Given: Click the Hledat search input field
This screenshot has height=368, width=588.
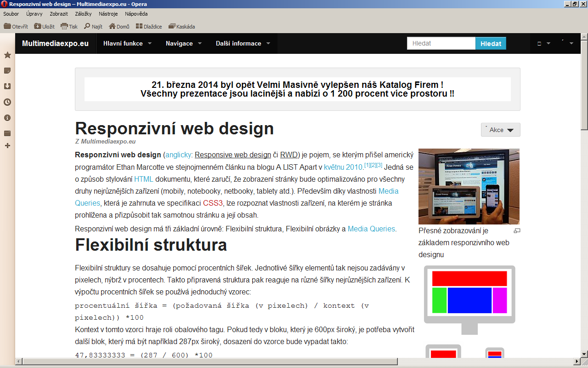Looking at the screenshot, I should (x=441, y=43).
